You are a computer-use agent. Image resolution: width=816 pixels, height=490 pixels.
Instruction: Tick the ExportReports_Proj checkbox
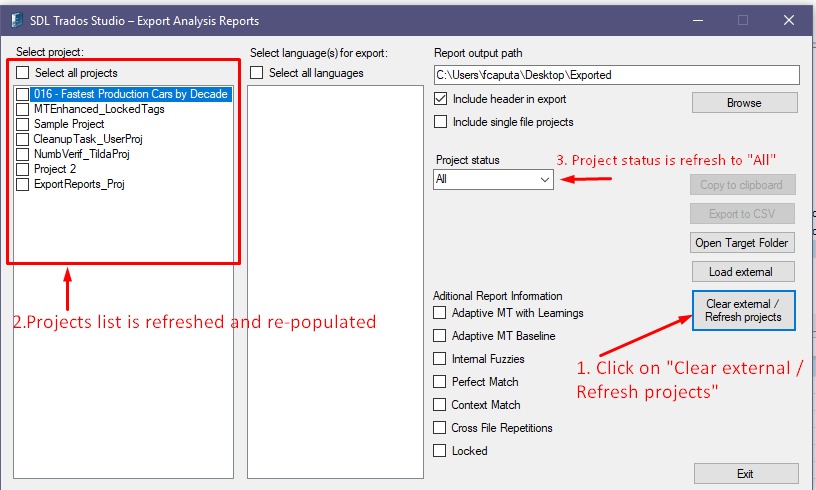point(22,184)
